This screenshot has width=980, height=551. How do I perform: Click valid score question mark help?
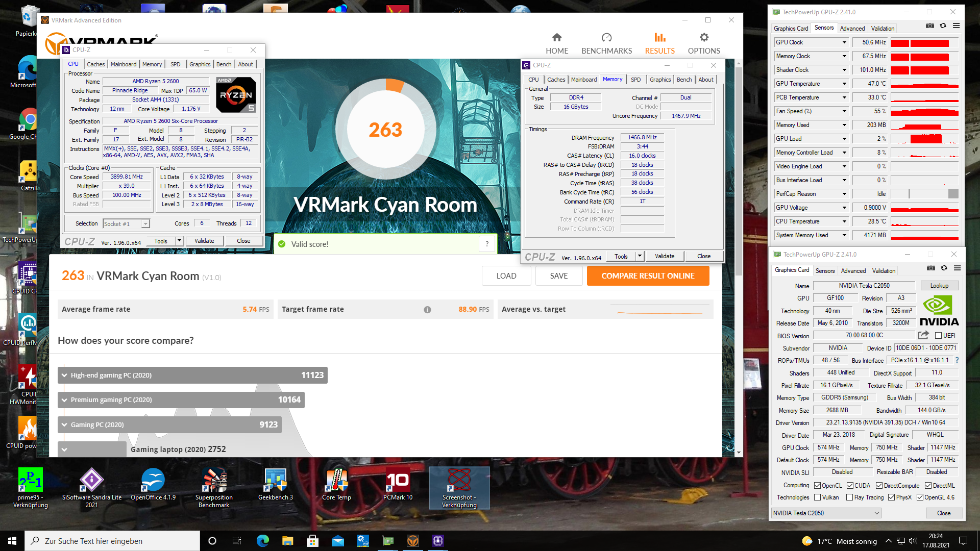[x=487, y=244]
